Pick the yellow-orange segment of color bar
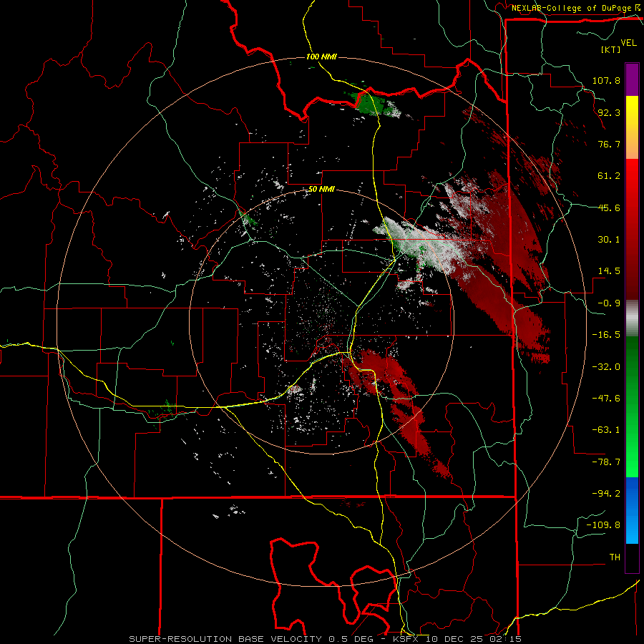The image size is (644, 644). pos(632,127)
